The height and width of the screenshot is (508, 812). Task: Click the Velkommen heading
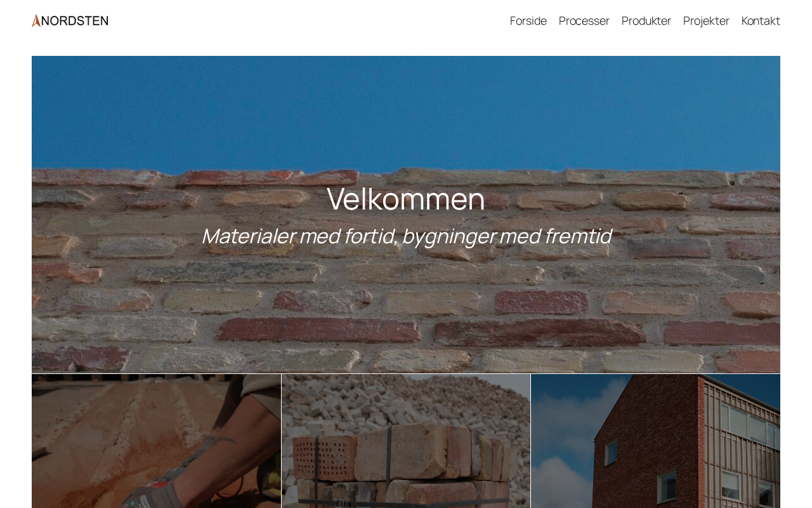(406, 198)
